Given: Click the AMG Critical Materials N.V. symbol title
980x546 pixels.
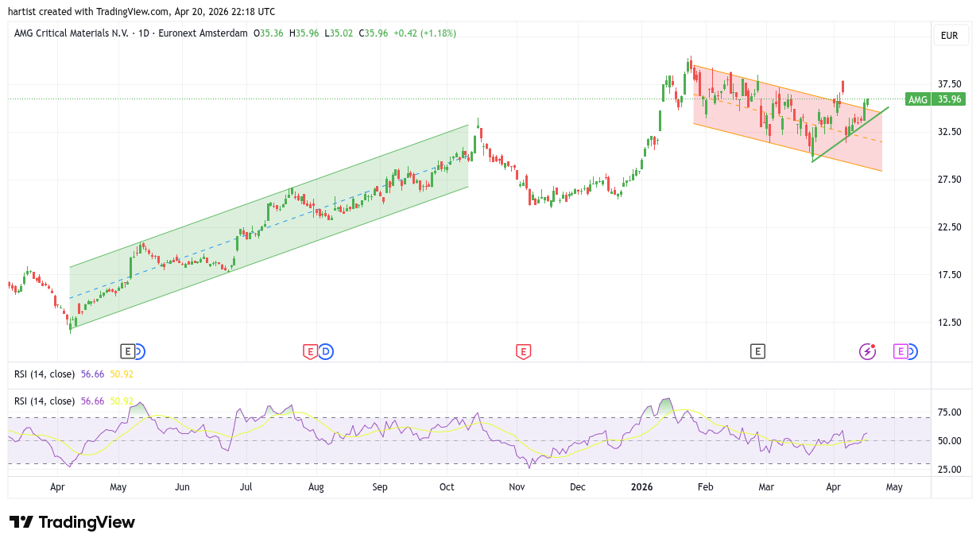Looking at the screenshot, I should (x=71, y=33).
